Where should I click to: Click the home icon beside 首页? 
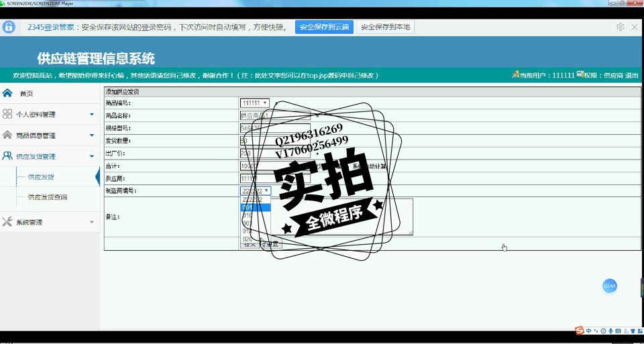[7, 93]
